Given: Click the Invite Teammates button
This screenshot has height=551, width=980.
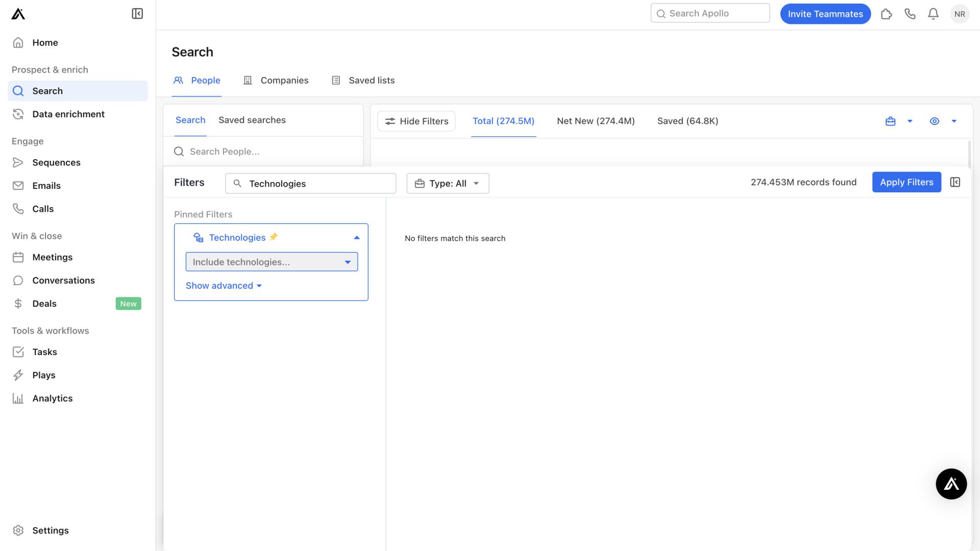Looking at the screenshot, I should [x=824, y=13].
